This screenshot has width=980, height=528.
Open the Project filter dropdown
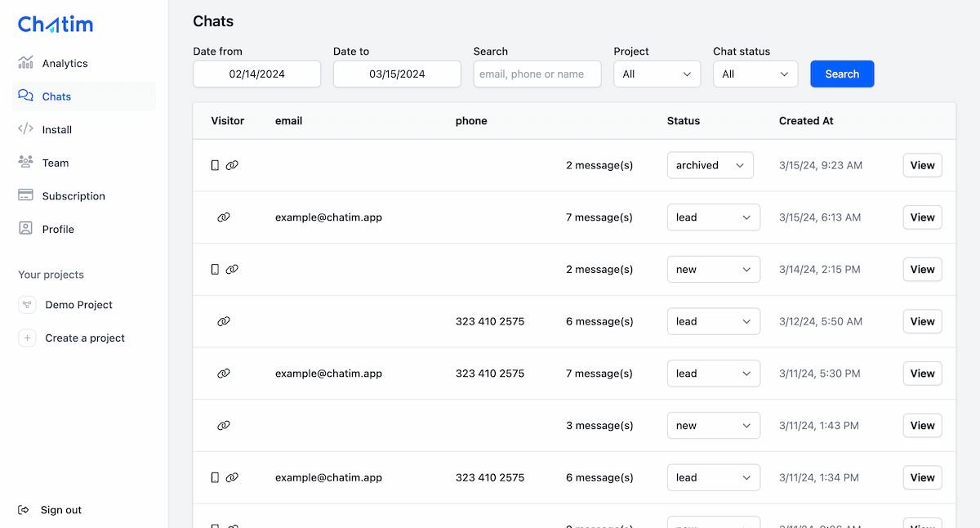coord(657,74)
